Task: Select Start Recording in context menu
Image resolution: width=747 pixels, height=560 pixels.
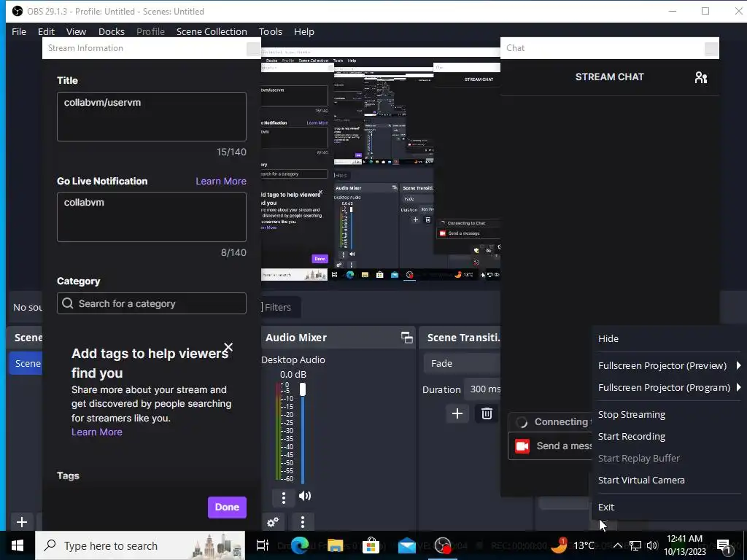Action: (x=667, y=436)
